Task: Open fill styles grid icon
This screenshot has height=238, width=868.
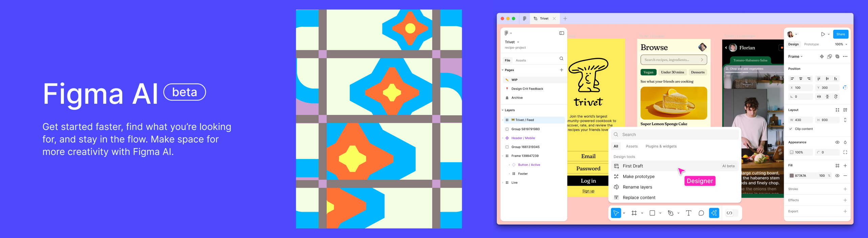Action: [837, 166]
